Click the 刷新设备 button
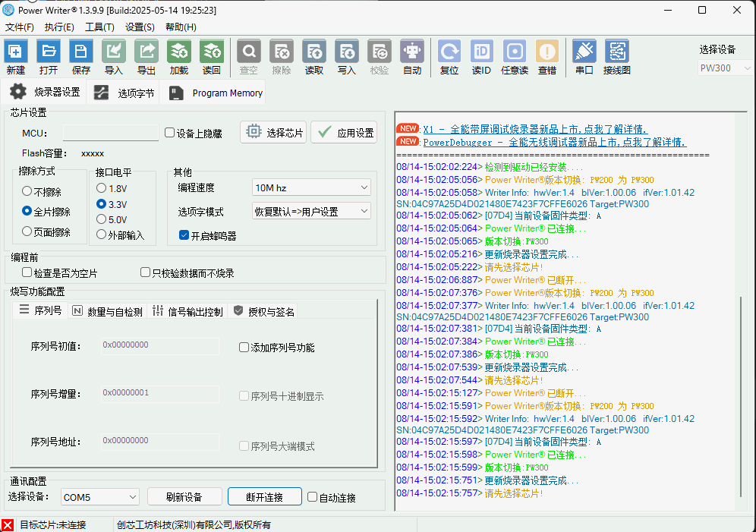 184,497
